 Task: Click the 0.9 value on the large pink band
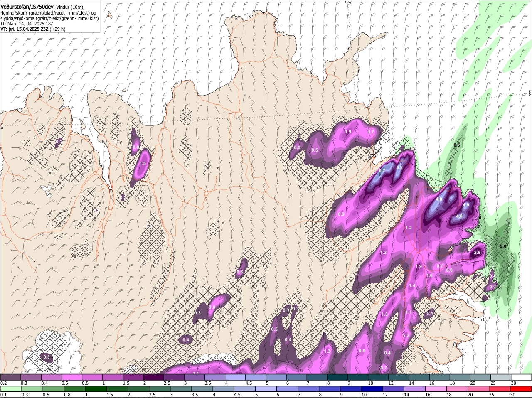(341, 214)
